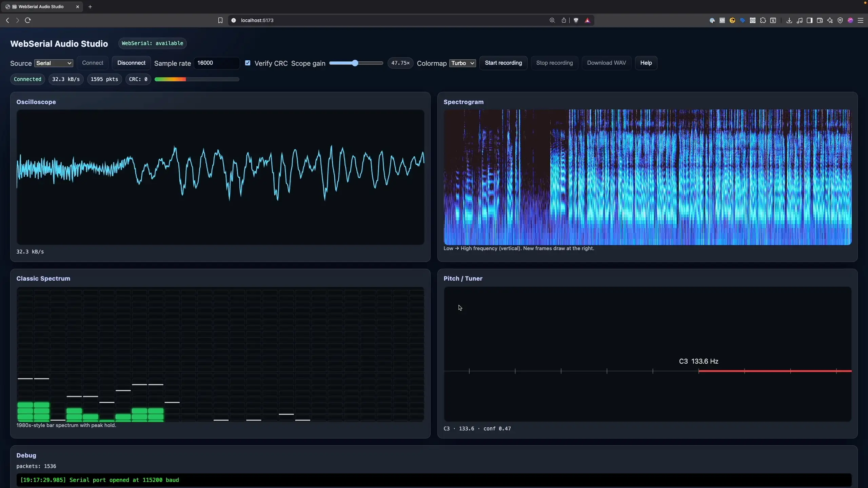This screenshot has width=868, height=488.
Task: Disable the Verify CRC checkbox
Action: click(x=248, y=63)
